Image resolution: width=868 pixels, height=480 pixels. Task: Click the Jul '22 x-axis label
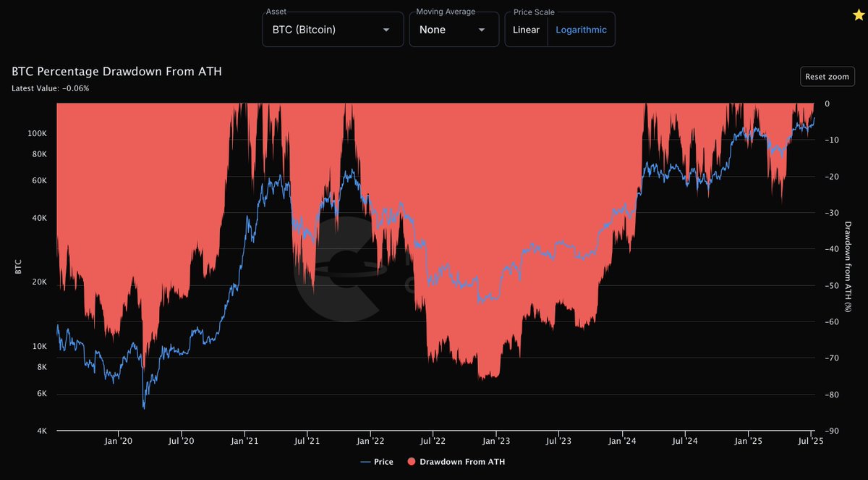[x=433, y=440]
